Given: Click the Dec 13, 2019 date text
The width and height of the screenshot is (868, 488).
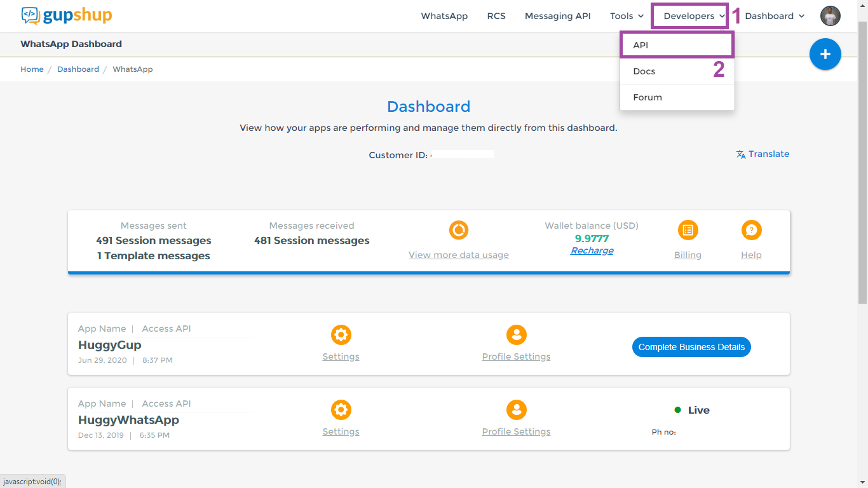Looking at the screenshot, I should click(x=101, y=435).
